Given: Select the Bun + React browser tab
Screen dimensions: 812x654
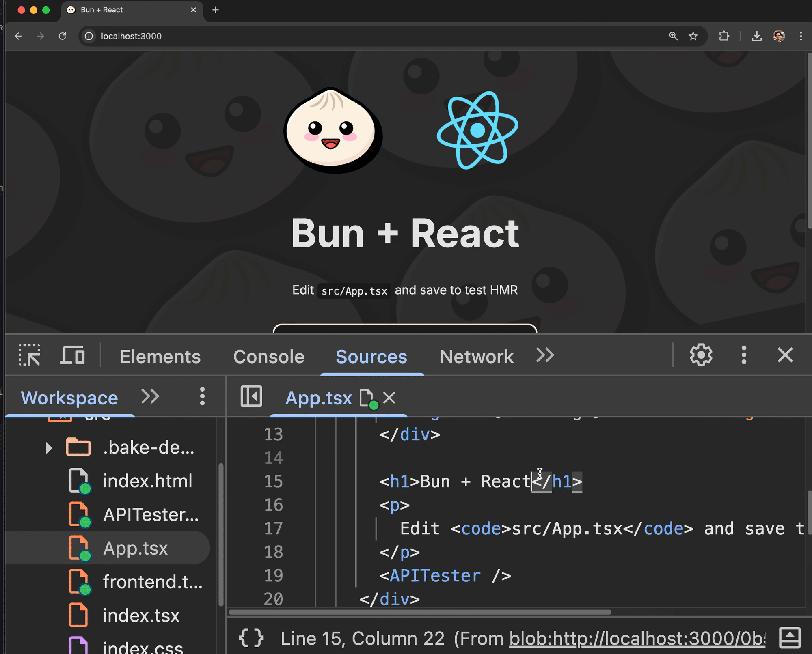Looking at the screenshot, I should click(132, 10).
